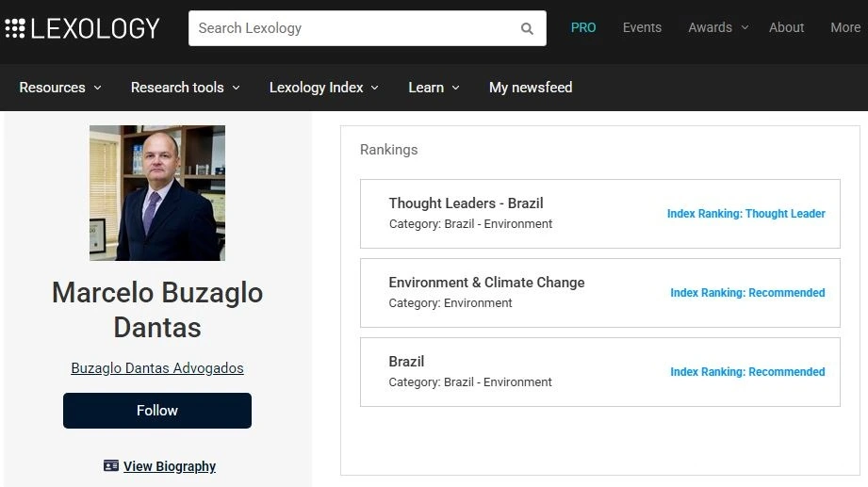Click Index Ranking: Thought Leader link

click(745, 214)
